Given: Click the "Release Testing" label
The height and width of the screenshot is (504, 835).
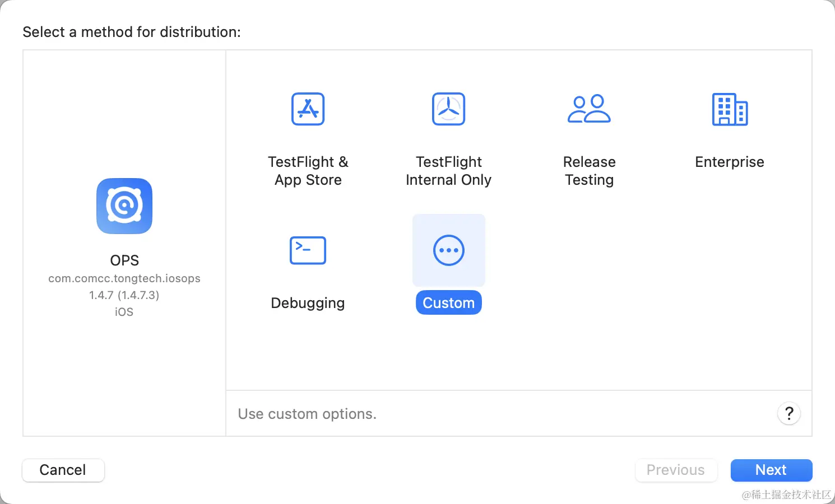Looking at the screenshot, I should coord(589,171).
